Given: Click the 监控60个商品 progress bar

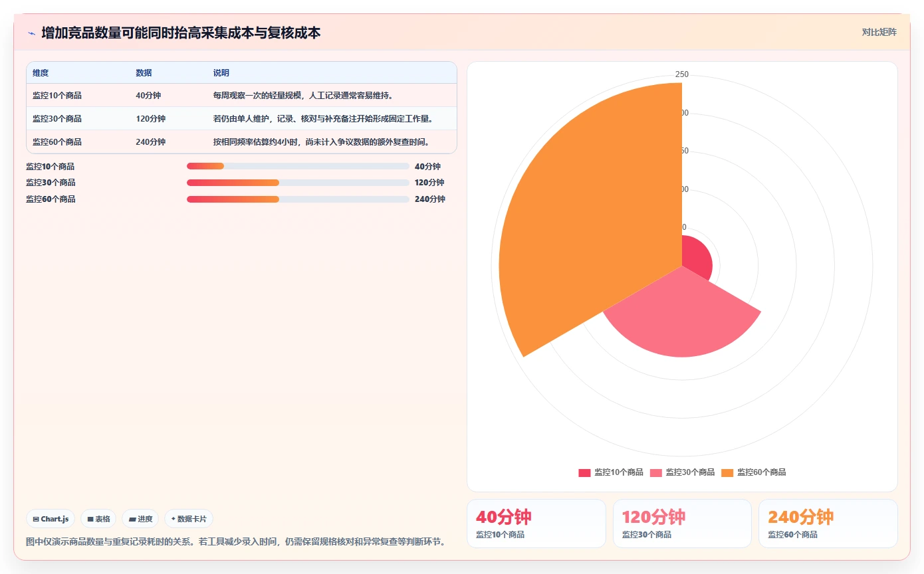Looking at the screenshot, I should [298, 199].
